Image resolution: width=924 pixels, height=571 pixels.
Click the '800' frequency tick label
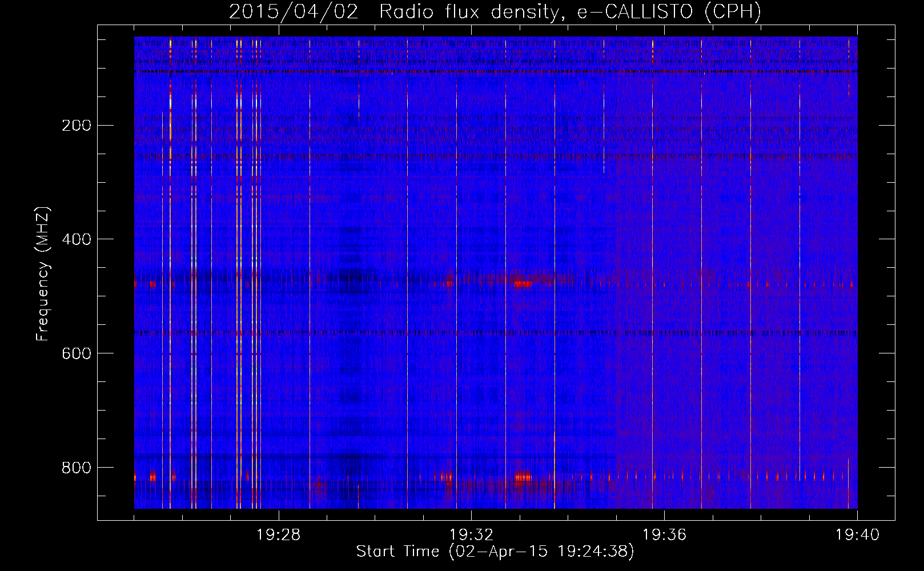click(x=77, y=468)
